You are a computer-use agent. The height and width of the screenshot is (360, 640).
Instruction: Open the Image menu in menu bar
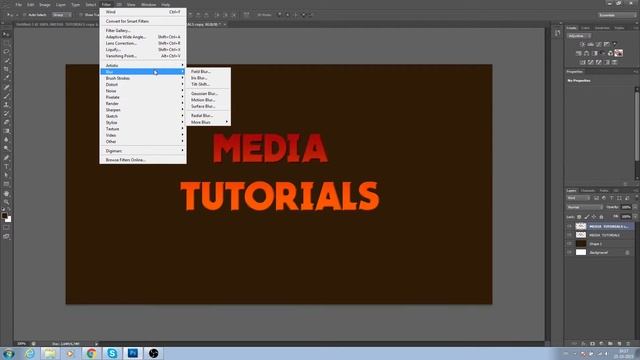tap(44, 4)
